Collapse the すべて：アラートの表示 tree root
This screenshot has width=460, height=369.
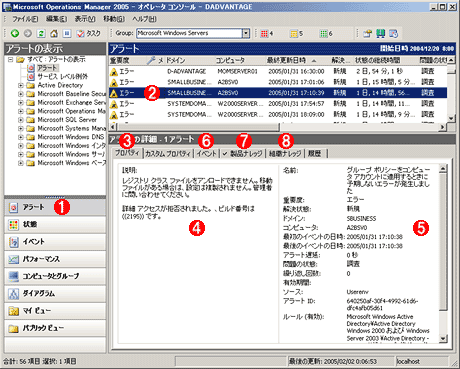10,59
